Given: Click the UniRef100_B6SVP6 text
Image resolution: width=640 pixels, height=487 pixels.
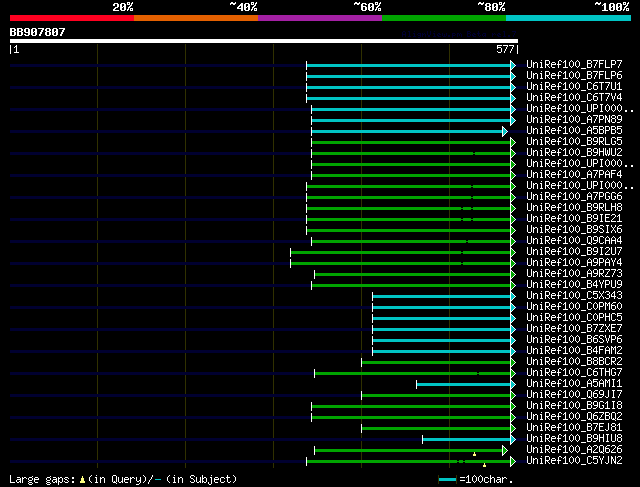Looking at the screenshot, I should coord(574,340).
